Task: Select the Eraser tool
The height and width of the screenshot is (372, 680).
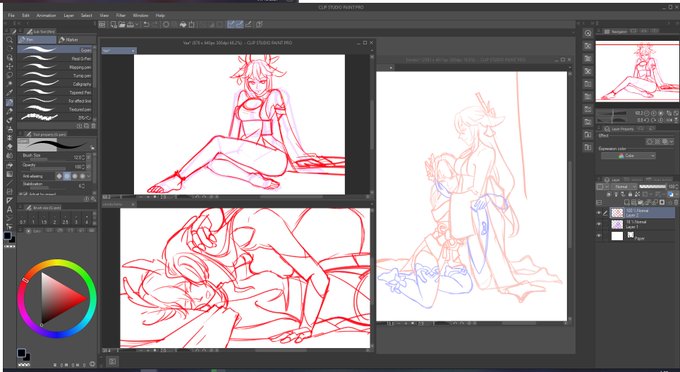Action: pyautogui.click(x=9, y=147)
